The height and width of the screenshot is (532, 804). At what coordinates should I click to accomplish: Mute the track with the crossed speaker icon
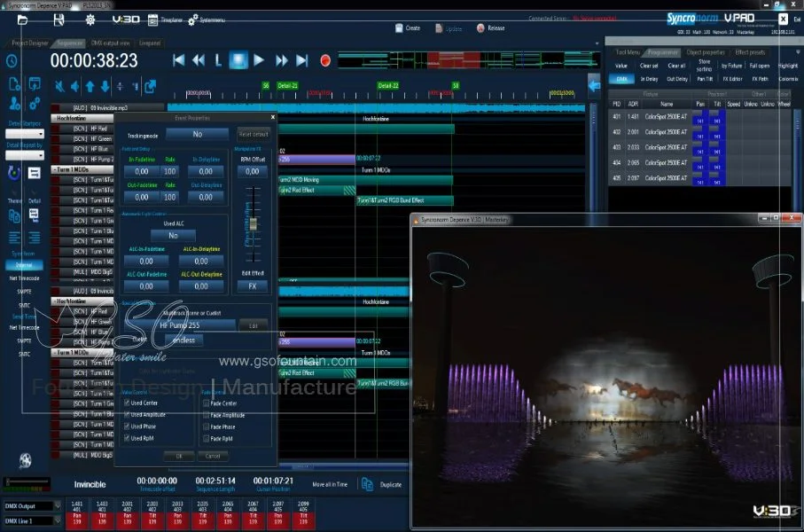click(60, 86)
